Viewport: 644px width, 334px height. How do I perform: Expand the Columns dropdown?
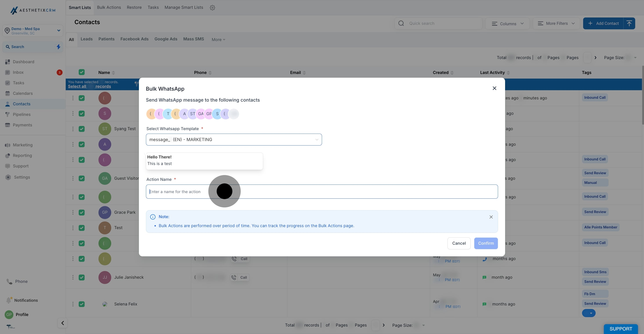(x=507, y=23)
